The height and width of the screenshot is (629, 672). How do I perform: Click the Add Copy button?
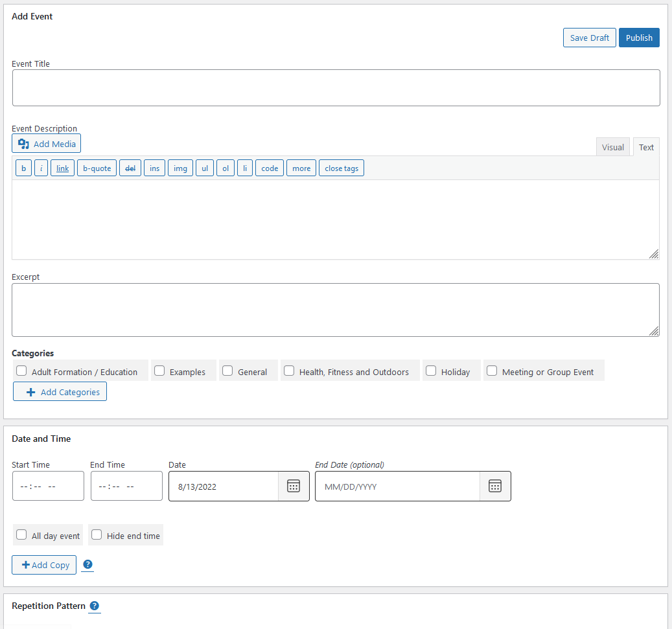click(x=44, y=565)
